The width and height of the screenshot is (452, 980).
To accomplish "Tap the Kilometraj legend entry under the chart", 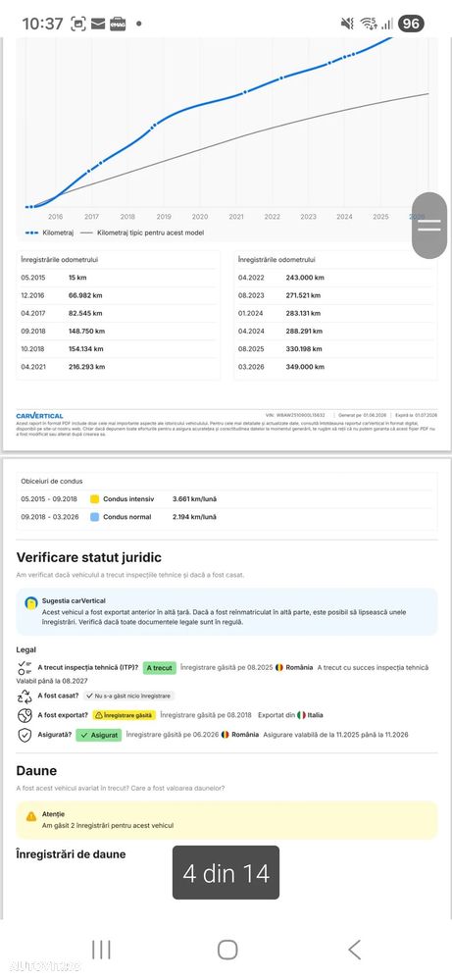I will pyautogui.click(x=50, y=232).
